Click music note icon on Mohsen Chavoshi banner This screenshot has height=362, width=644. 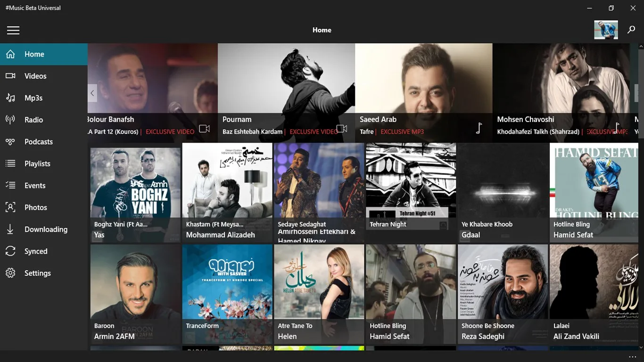(617, 128)
